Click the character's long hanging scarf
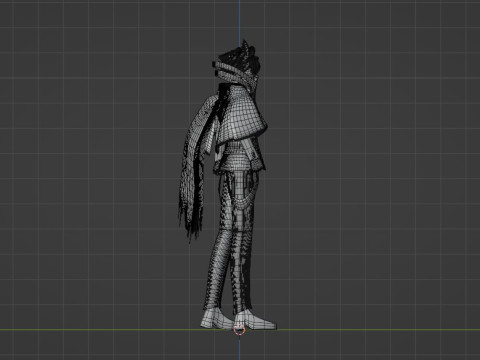This screenshot has height=360, width=480. [x=197, y=170]
